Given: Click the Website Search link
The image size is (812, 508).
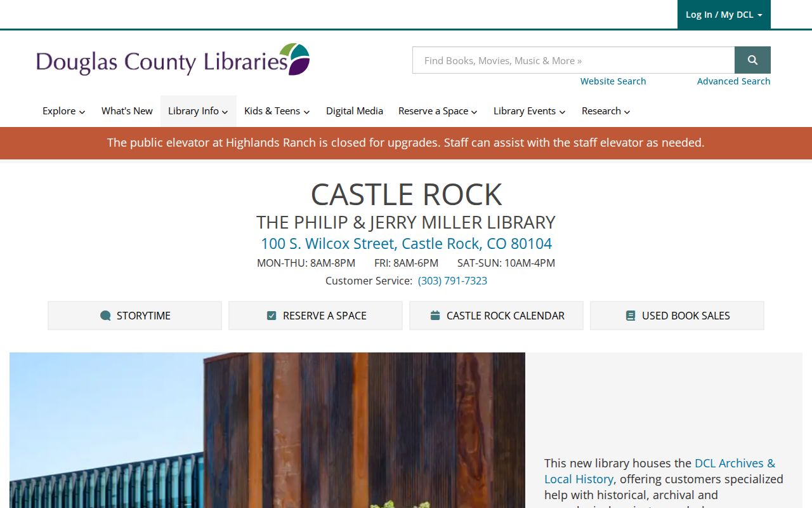Looking at the screenshot, I should [x=613, y=81].
